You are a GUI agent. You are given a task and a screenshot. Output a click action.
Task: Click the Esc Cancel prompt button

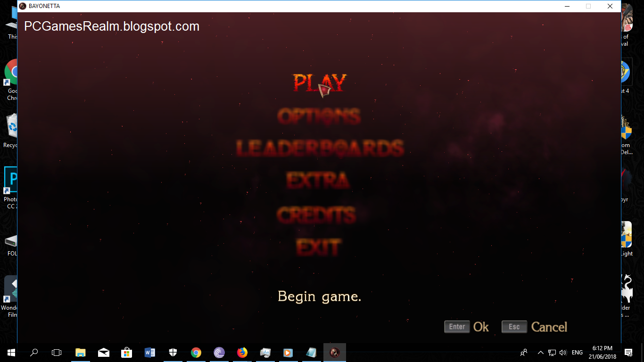[x=535, y=327]
